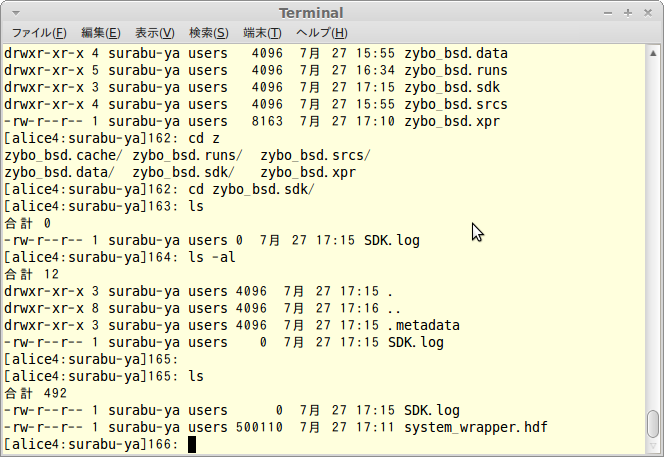The image size is (664, 457).
Task: Click the system_wrapper.hdf filename text
Action: 476,427
